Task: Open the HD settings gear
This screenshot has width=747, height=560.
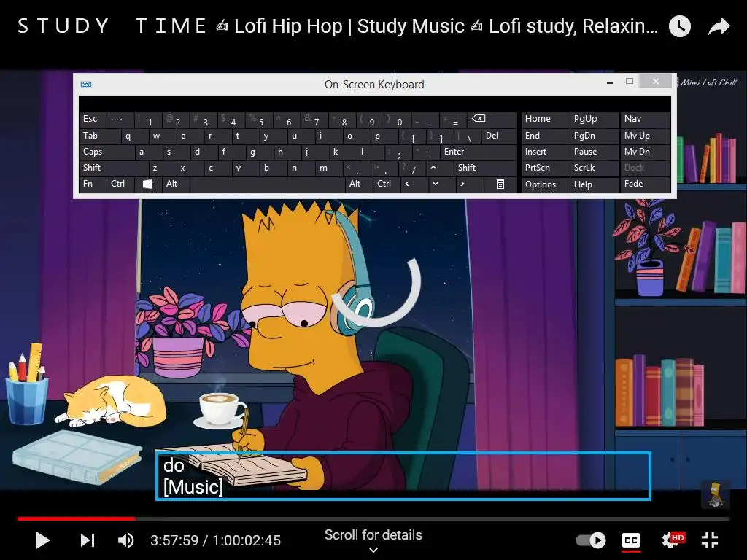Action: click(673, 540)
